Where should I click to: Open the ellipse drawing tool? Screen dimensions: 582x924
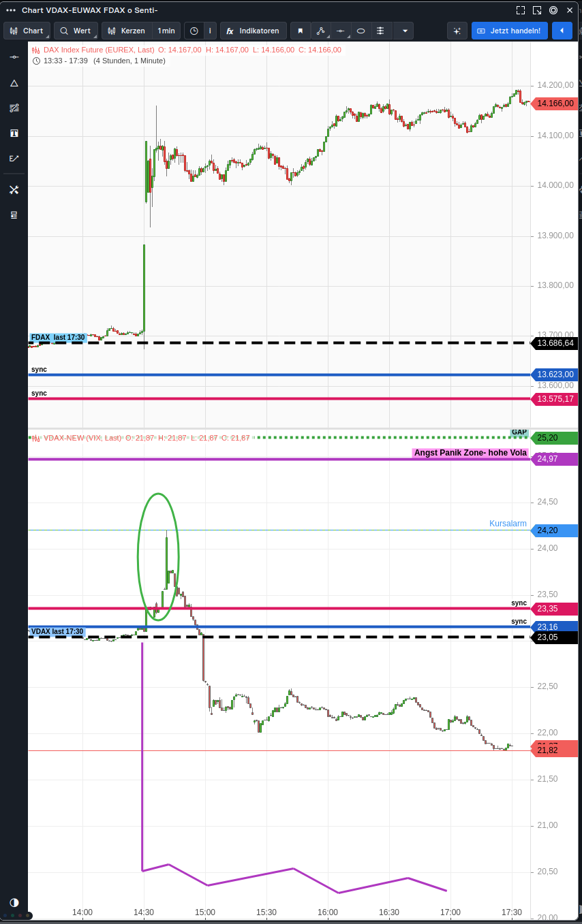(361, 31)
